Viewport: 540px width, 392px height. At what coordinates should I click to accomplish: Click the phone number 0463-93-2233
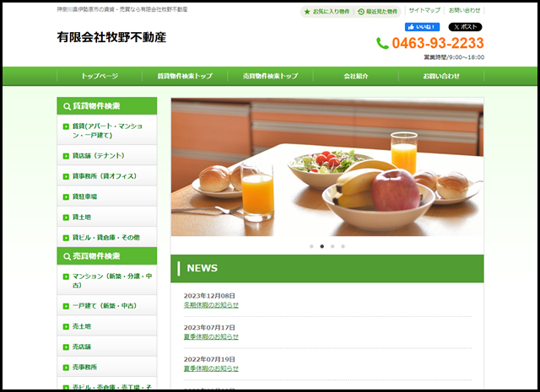pyautogui.click(x=438, y=43)
